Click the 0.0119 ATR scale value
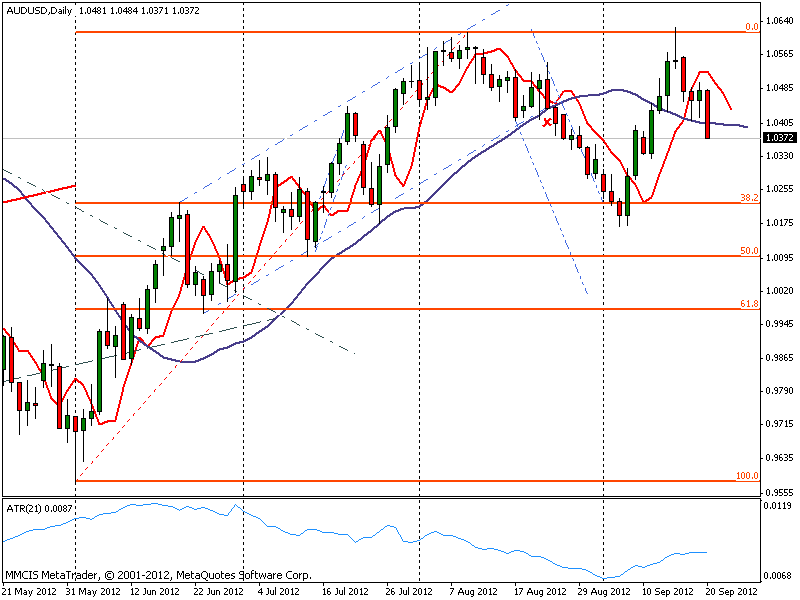Viewport: 800px width, 600px height. tap(778, 506)
